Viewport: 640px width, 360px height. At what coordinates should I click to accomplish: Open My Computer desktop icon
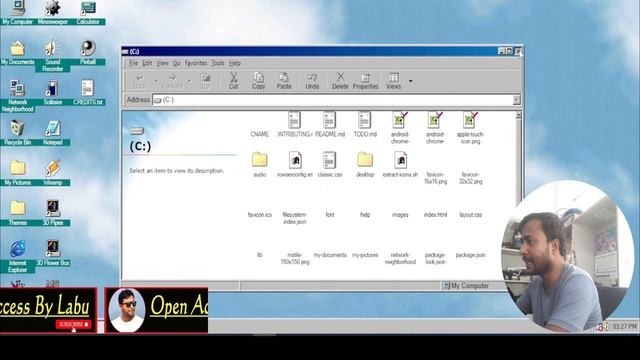pos(17,13)
